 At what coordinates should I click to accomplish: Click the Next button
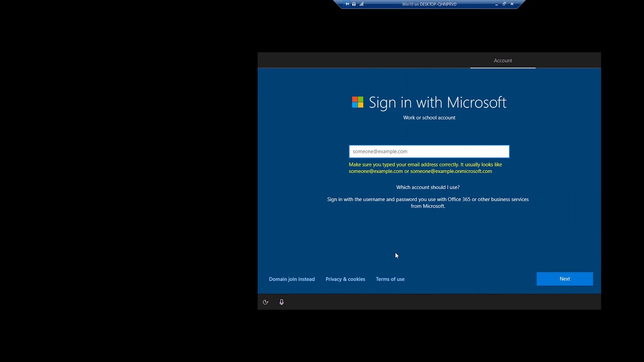click(x=565, y=279)
